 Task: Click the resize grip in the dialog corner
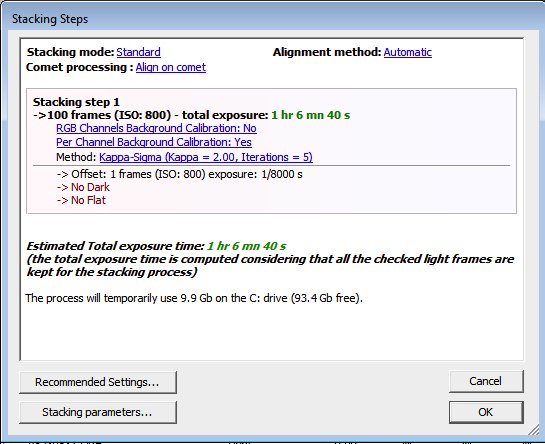[534, 430]
